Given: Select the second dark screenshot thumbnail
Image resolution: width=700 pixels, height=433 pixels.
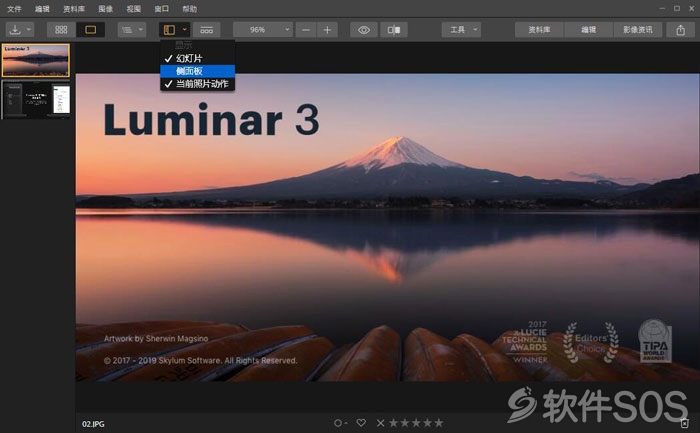Looking at the screenshot, I should [36, 99].
